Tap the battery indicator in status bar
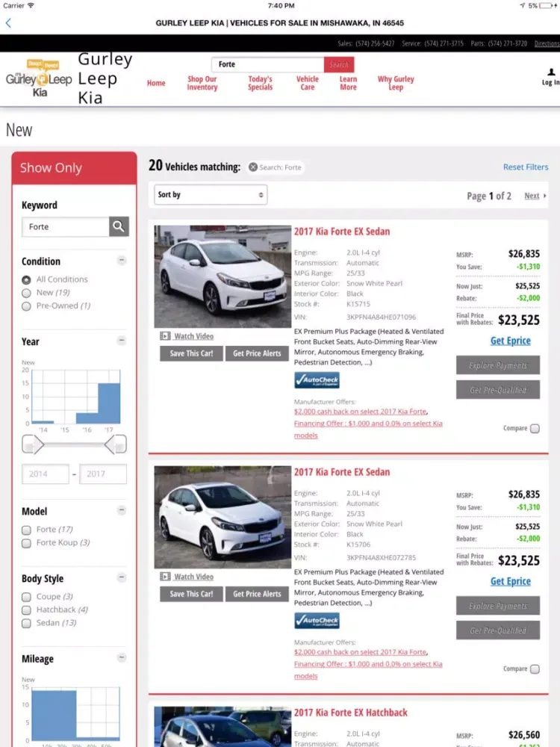Image resolution: width=560 pixels, height=747 pixels. [546, 6]
